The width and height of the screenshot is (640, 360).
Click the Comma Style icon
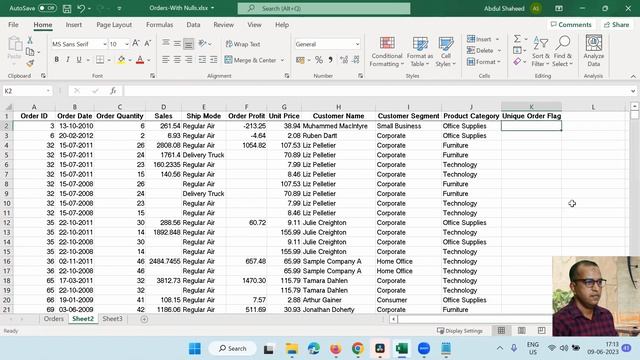[x=330, y=60]
